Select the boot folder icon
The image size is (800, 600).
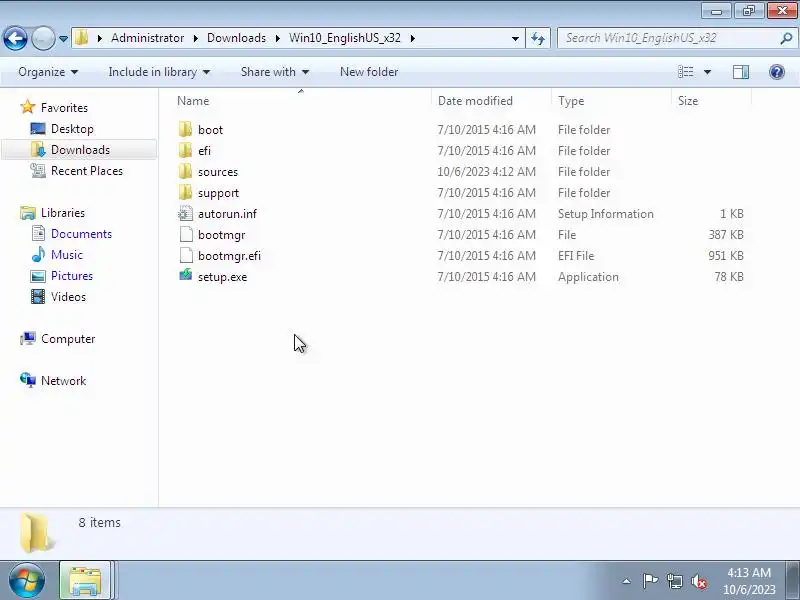(x=186, y=130)
